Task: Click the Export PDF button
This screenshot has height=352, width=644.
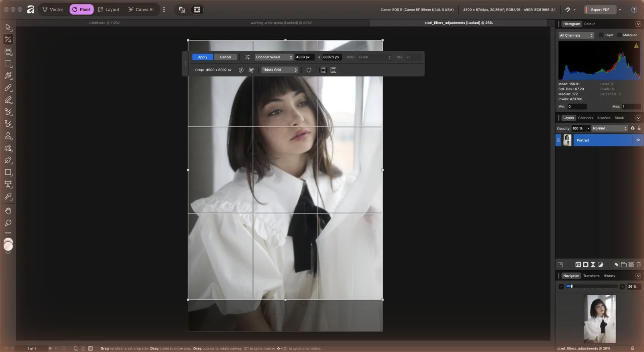Action: pyautogui.click(x=600, y=10)
